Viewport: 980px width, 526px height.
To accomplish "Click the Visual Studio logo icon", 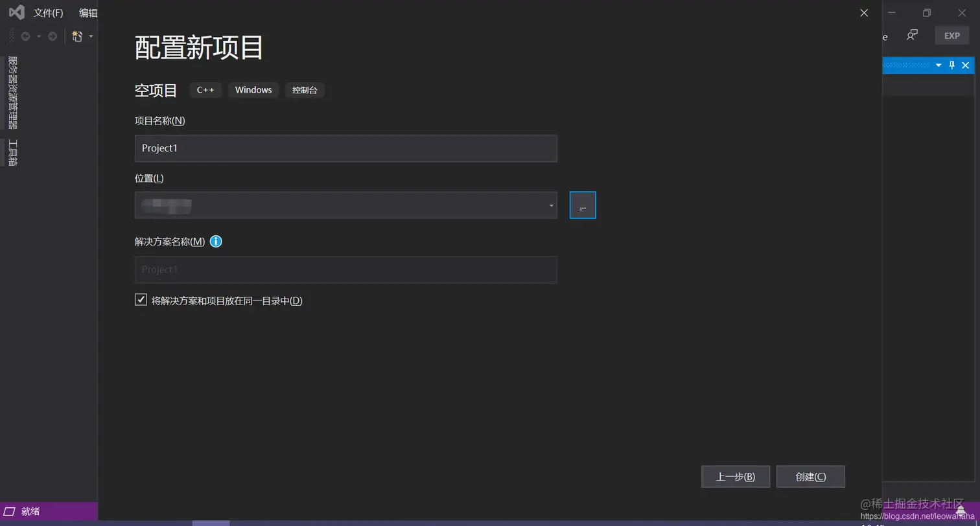I will tap(17, 12).
